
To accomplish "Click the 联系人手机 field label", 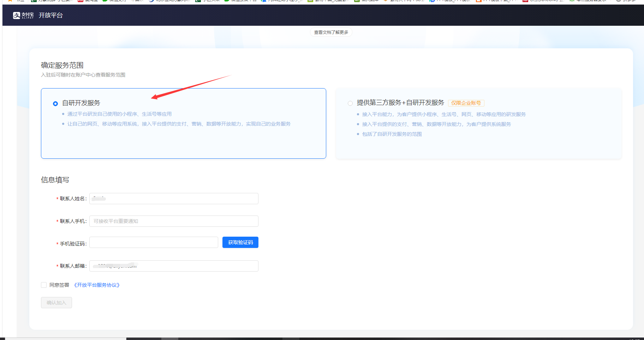I will click(x=73, y=221).
